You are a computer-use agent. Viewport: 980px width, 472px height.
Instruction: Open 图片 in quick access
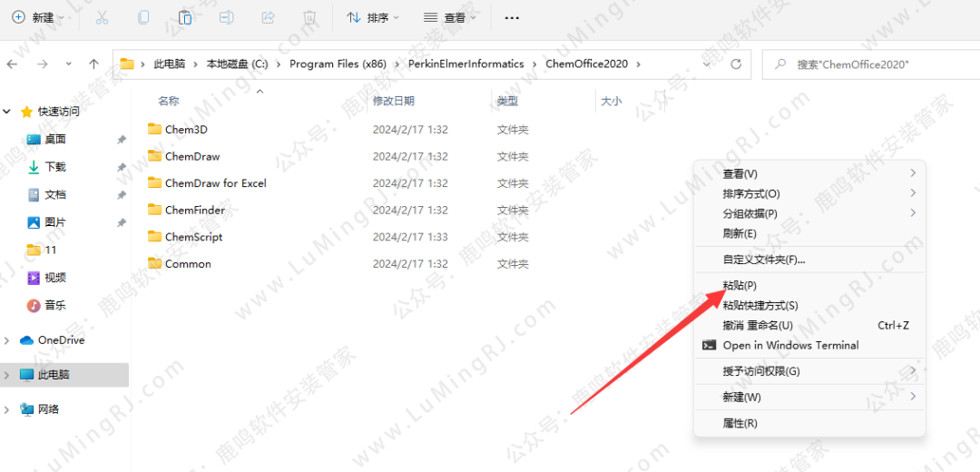tap(55, 222)
